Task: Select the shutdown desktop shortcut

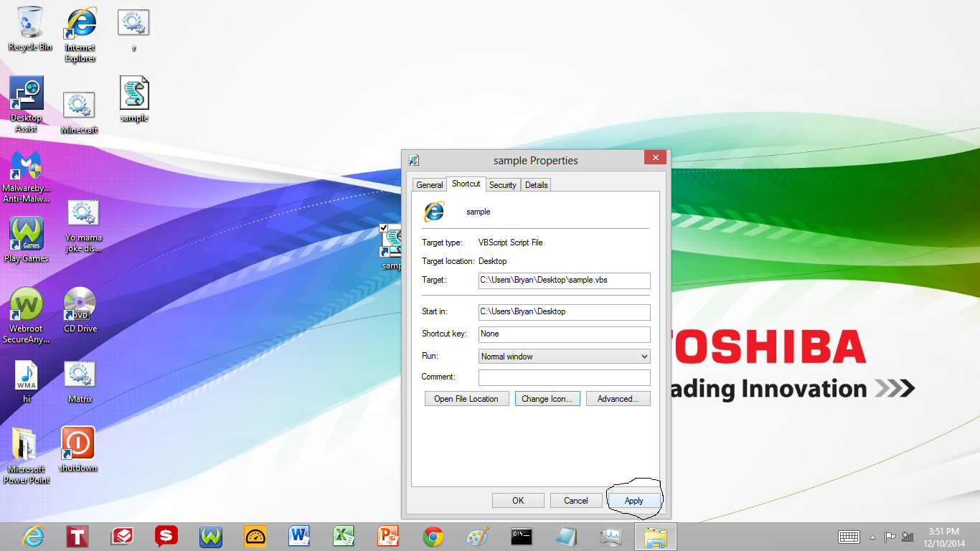Action: [77, 450]
